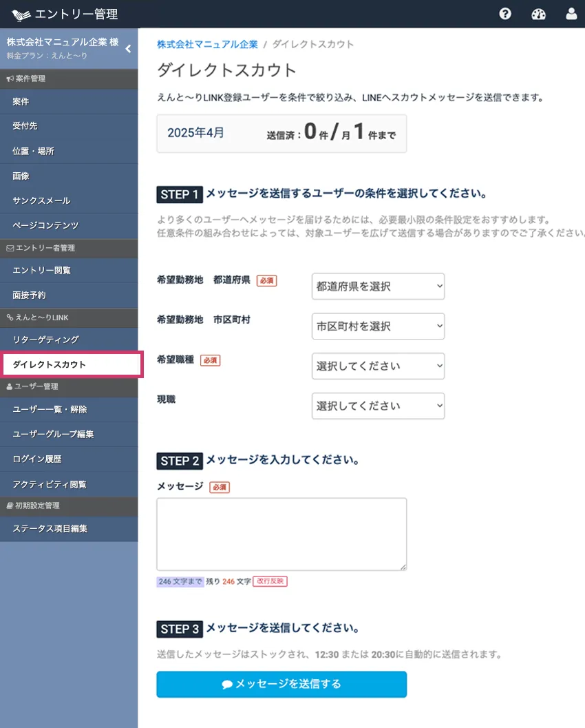The width and height of the screenshot is (585, 728).
Task: Click the エントリー管理 logo icon
Action: coord(21,14)
